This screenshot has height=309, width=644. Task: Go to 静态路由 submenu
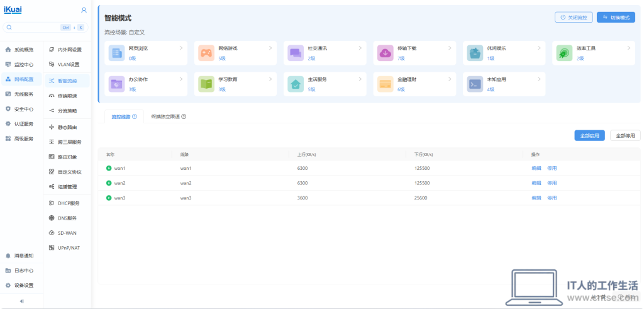tap(67, 127)
